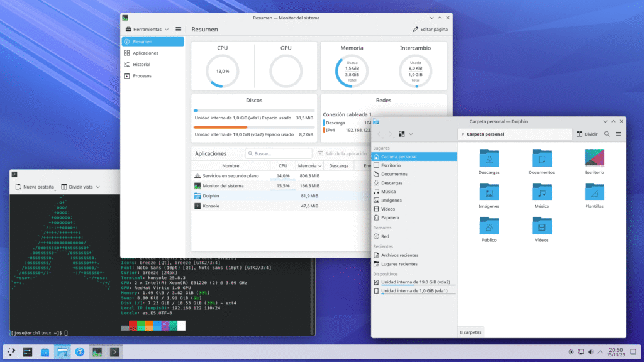The width and height of the screenshot is (644, 362).
Task: Open the search icon in Dolphin toolbar
Action: [x=606, y=134]
